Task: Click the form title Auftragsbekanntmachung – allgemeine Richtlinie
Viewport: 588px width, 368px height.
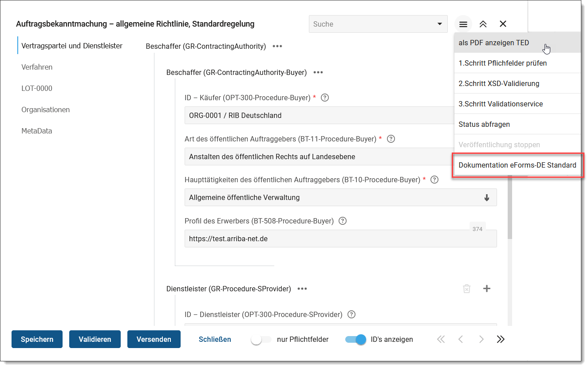Action: pyautogui.click(x=135, y=24)
